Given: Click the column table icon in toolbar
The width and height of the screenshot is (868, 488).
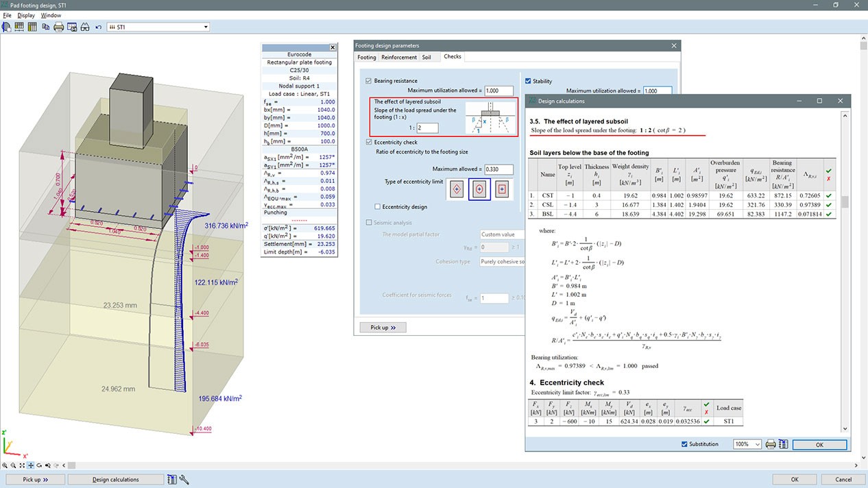Looking at the screenshot, I should click(32, 27).
